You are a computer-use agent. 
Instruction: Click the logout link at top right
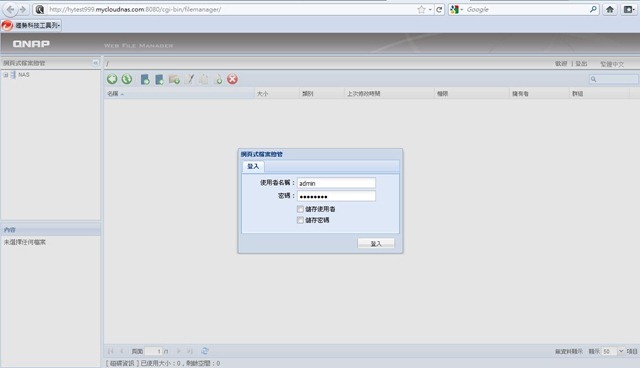[x=581, y=64]
